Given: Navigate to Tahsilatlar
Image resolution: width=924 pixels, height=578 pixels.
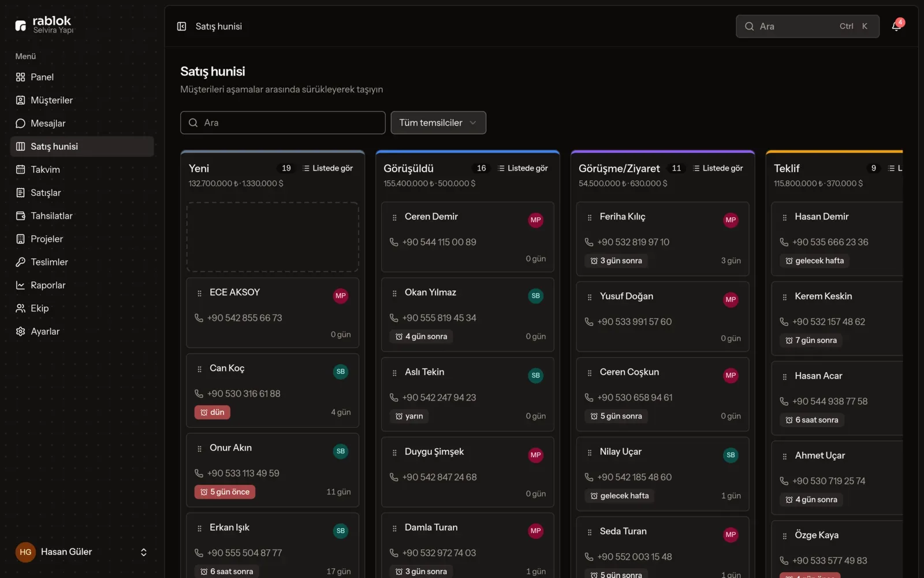Looking at the screenshot, I should (x=82, y=216).
